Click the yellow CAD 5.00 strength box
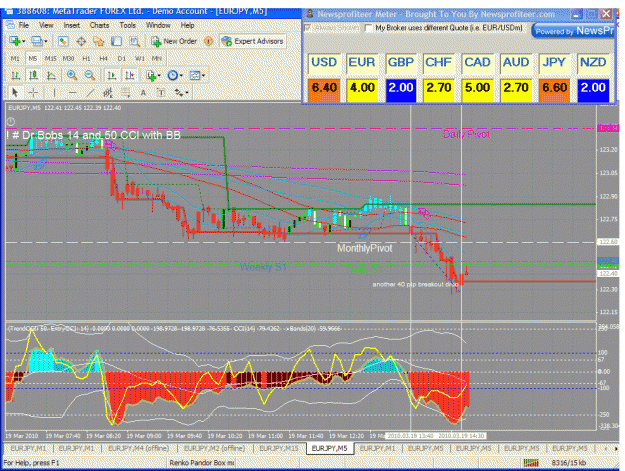 pos(478,89)
